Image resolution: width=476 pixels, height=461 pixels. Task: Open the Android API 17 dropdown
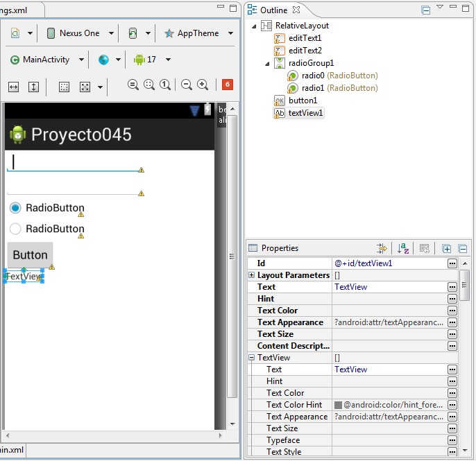click(x=168, y=60)
